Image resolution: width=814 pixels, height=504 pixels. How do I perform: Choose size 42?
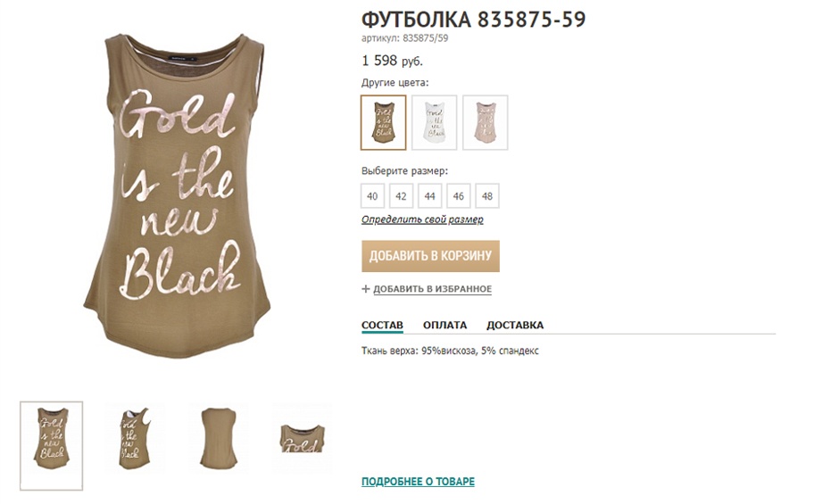point(401,196)
